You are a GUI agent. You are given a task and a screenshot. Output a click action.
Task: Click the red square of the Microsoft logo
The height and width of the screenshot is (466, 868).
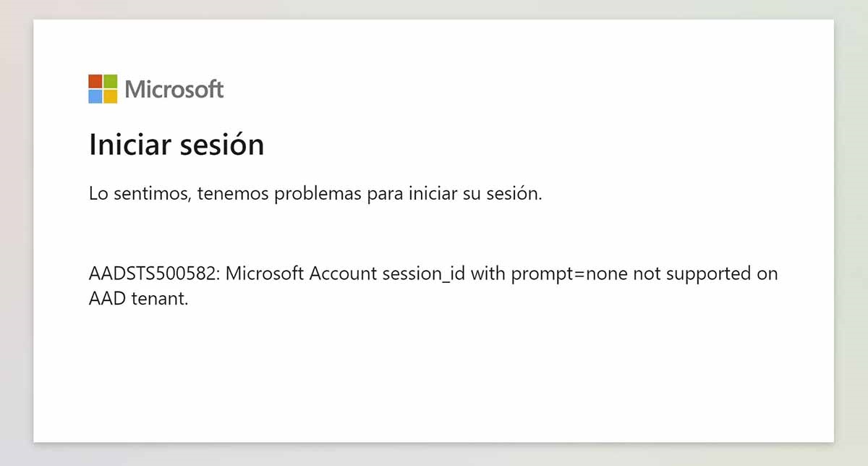(x=95, y=81)
